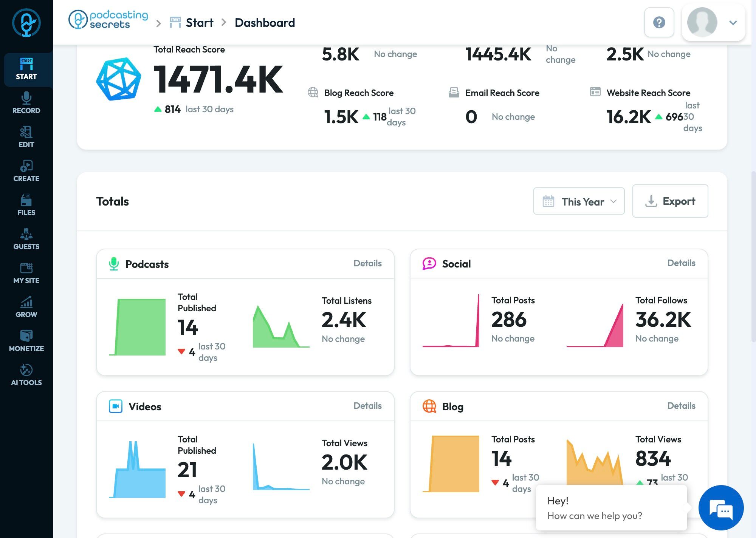This screenshot has height=538, width=756.
Task: Expand the This Year date dropdown
Action: coord(579,201)
